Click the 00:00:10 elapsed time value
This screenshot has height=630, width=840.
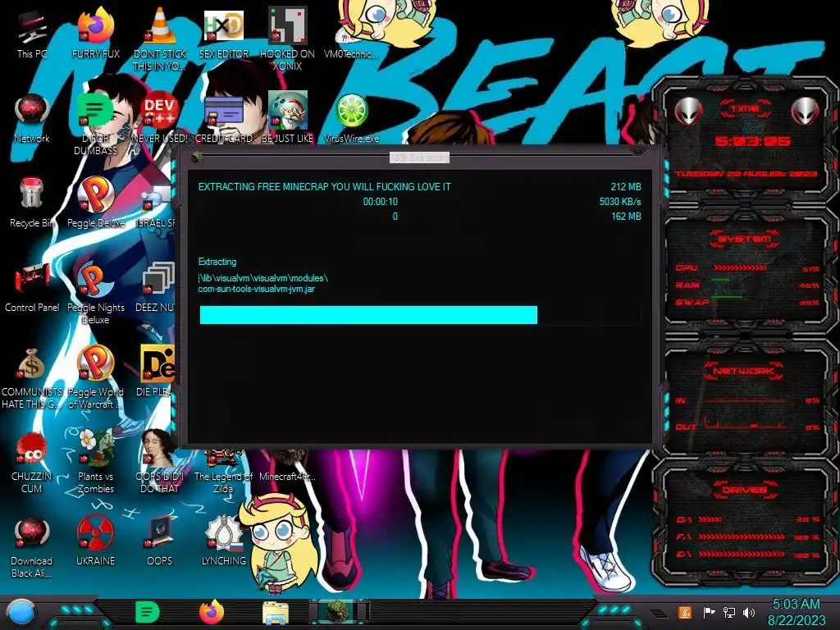pyautogui.click(x=381, y=202)
